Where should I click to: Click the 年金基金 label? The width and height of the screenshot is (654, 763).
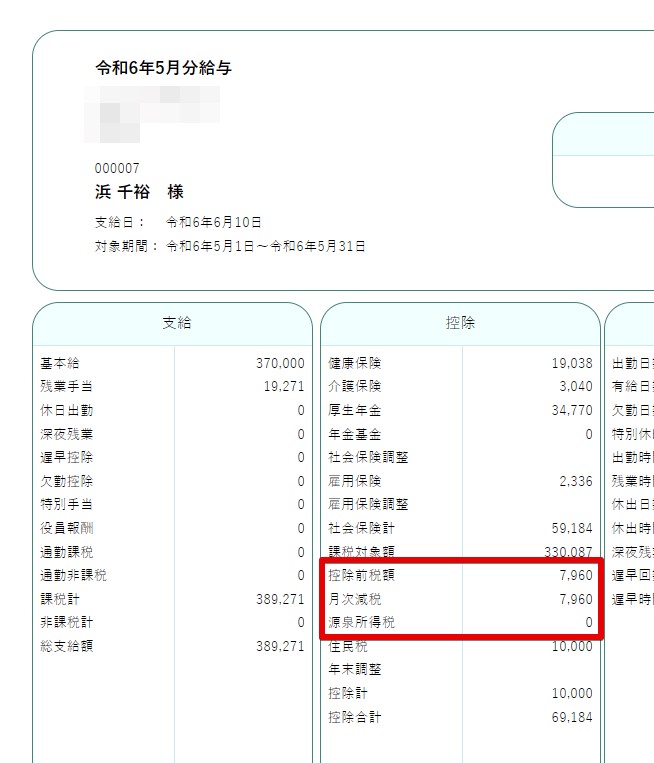click(x=354, y=434)
